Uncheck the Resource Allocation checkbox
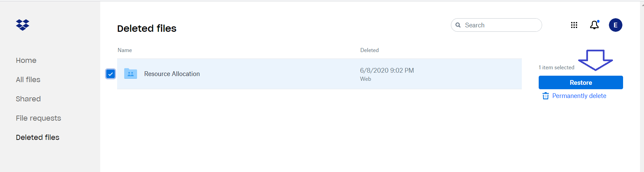Image resolution: width=644 pixels, height=172 pixels. 111,74
